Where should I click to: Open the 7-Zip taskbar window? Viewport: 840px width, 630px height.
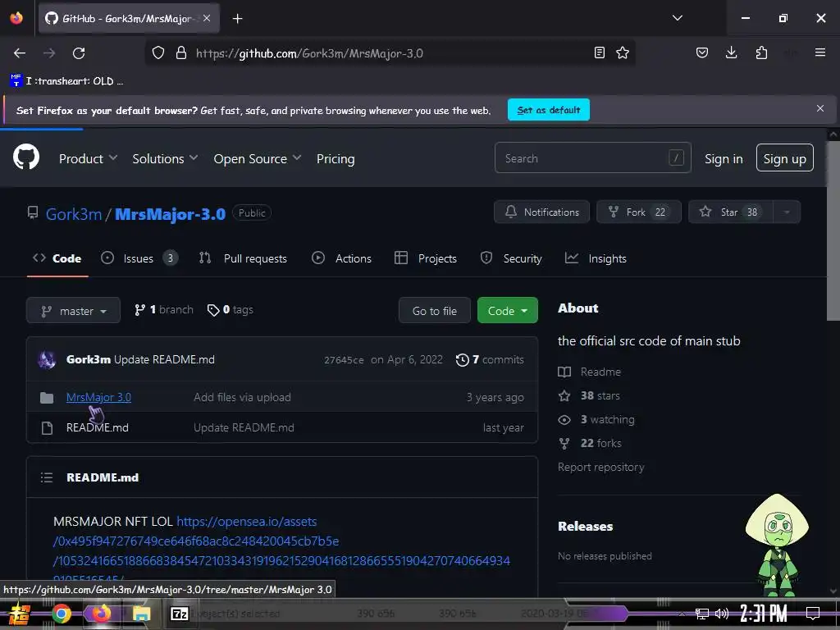pos(180,614)
